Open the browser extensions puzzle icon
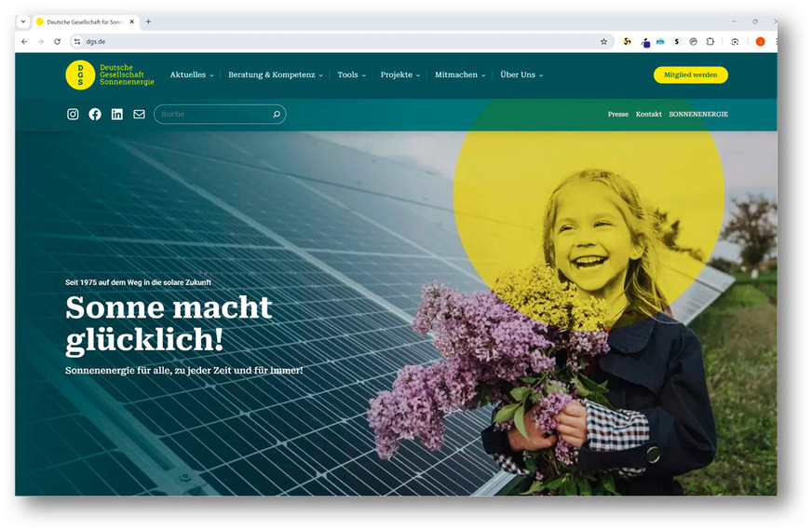 710,42
